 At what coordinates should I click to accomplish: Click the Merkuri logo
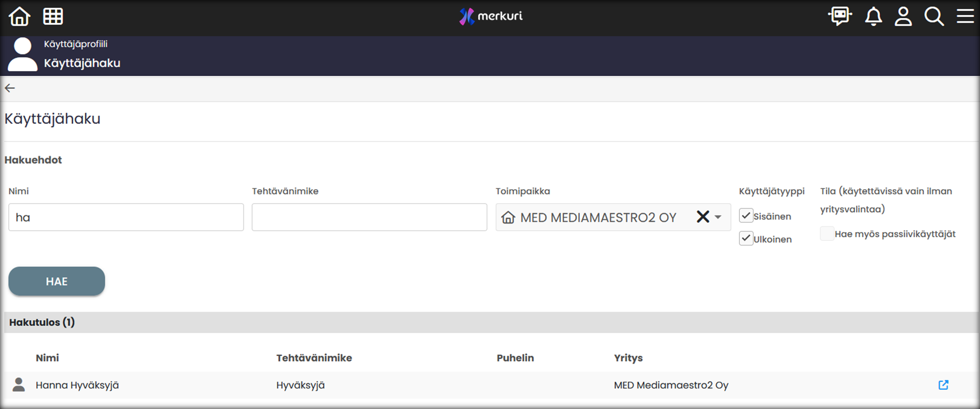(490, 16)
